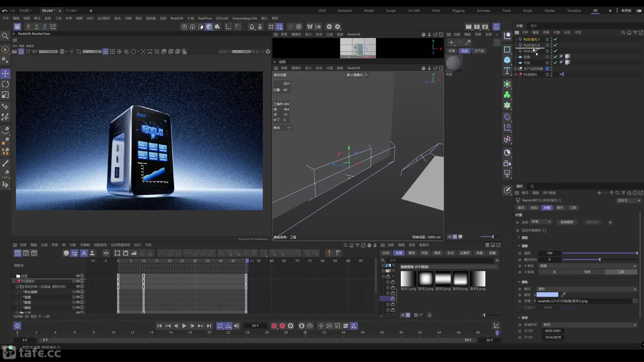This screenshot has width=644, height=362.
Task: Click the Play forward button
Action: pyautogui.click(x=184, y=326)
